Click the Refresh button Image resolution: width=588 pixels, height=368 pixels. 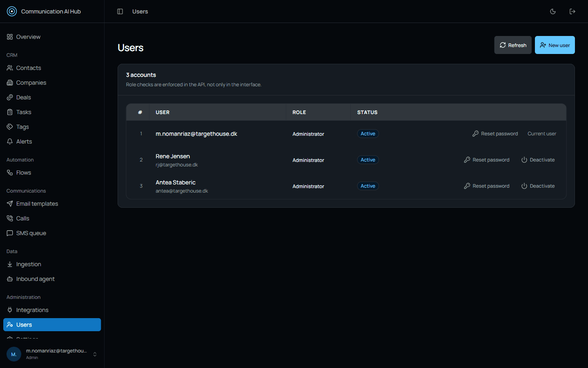513,45
